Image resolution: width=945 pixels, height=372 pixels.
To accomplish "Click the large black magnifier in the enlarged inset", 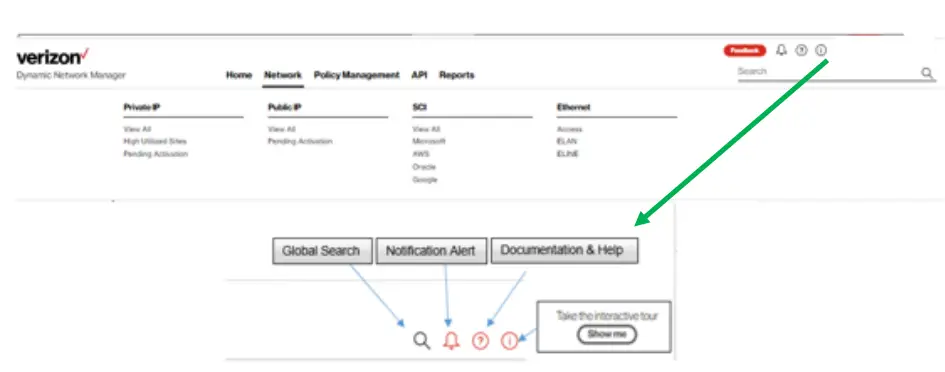I will point(422,341).
